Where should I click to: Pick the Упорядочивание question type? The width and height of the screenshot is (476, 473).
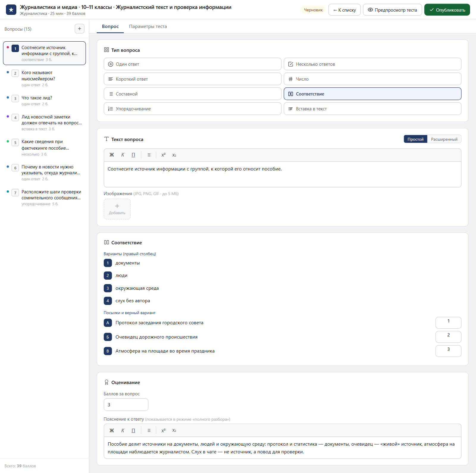(192, 109)
